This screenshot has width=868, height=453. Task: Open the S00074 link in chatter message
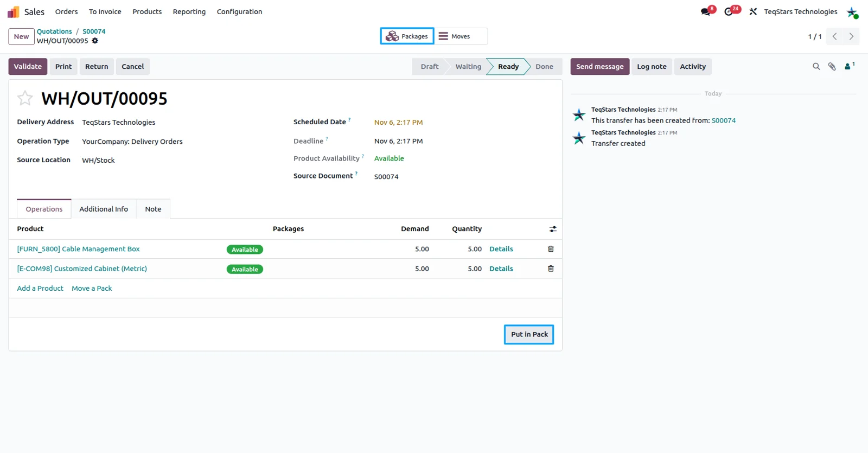(x=724, y=120)
